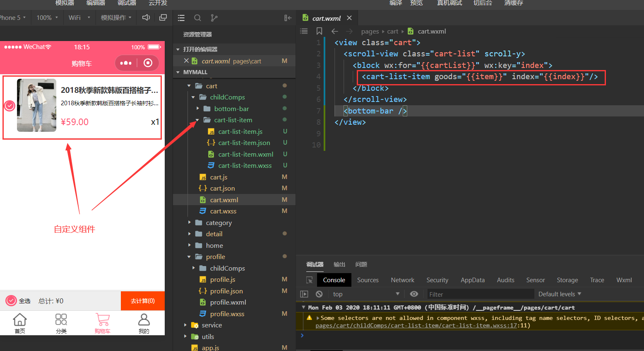Click the 去计算(0) checkout button
This screenshot has height=351, width=644.
[143, 301]
